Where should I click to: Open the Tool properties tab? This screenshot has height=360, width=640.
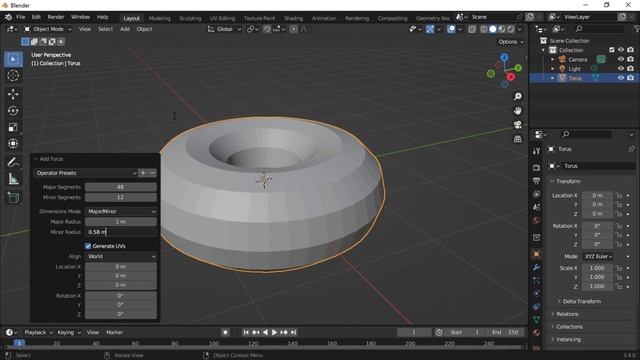pyautogui.click(x=536, y=151)
